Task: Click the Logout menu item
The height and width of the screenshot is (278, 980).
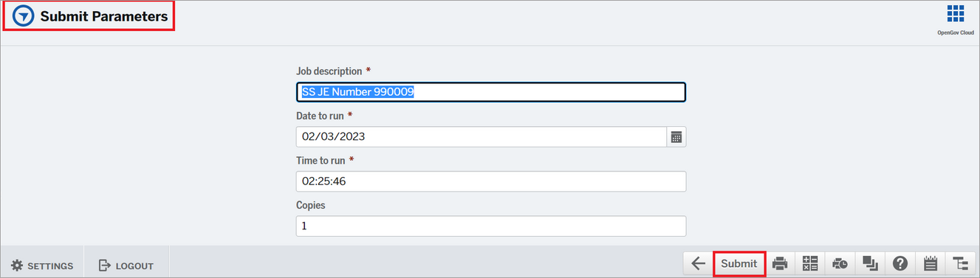Action: (x=126, y=265)
